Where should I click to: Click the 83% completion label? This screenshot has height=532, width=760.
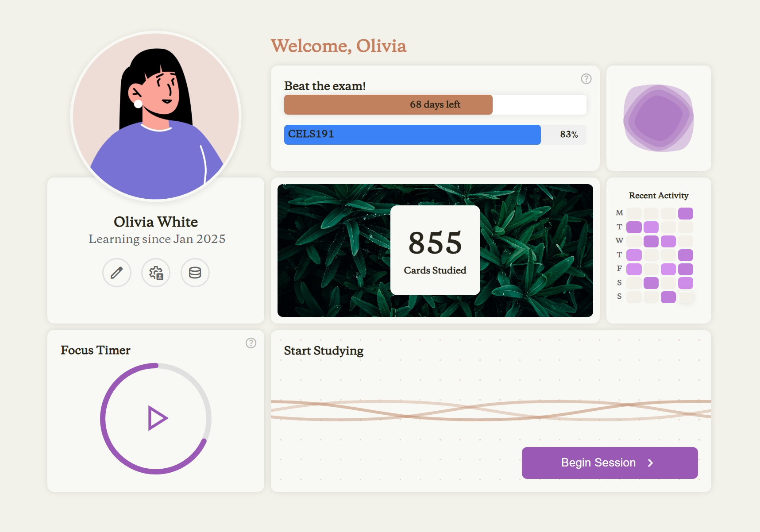569,135
